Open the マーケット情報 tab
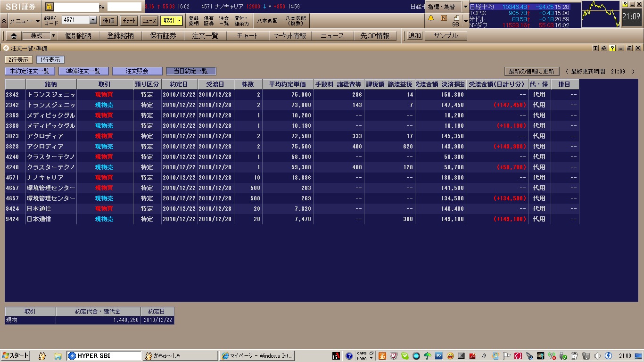The image size is (644, 362). pyautogui.click(x=290, y=36)
